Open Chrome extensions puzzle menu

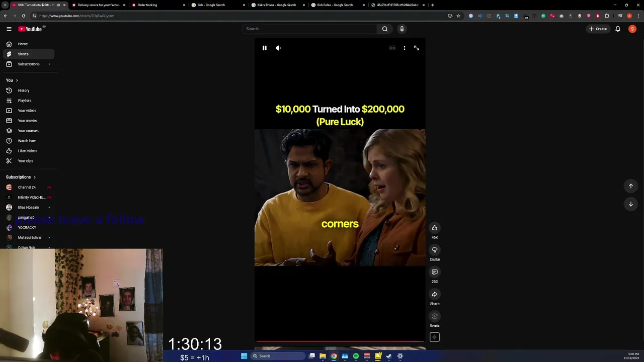607,16
